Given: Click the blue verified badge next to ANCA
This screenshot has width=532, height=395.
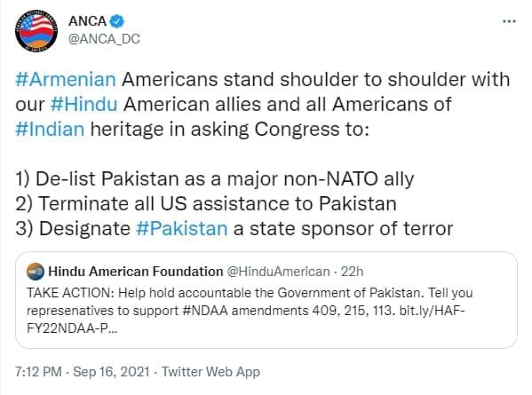Looking at the screenshot, I should (117, 21).
